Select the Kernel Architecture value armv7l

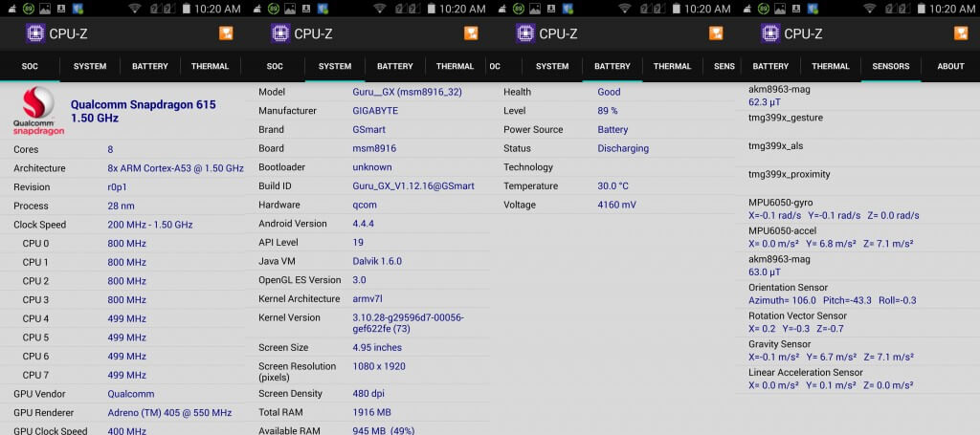click(x=368, y=299)
